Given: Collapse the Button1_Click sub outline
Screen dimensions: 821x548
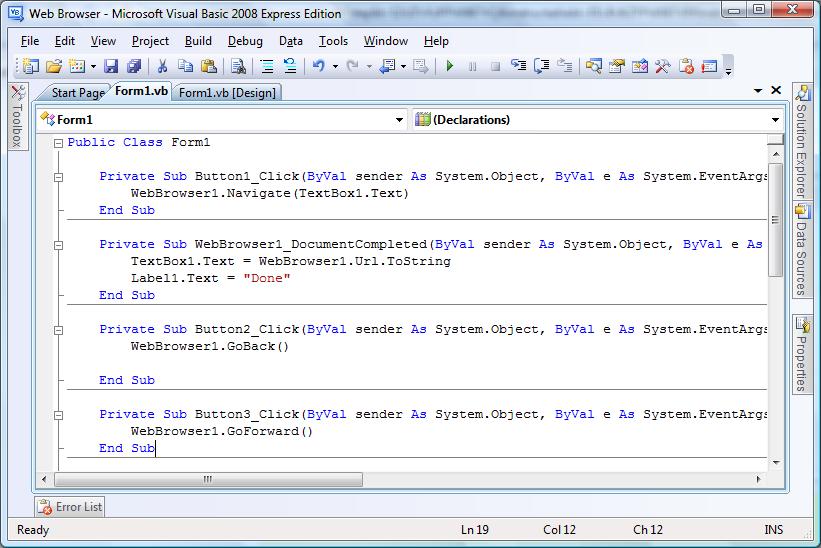Looking at the screenshot, I should click(x=59, y=177).
